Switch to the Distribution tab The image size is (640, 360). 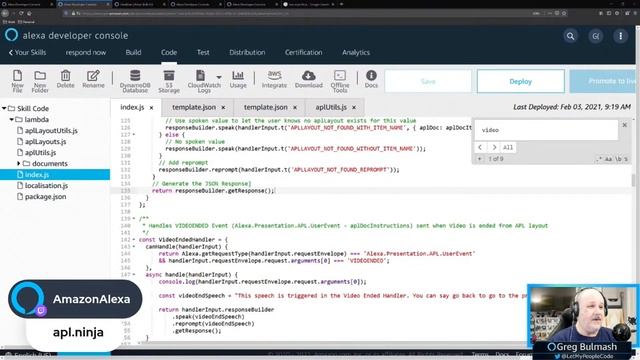point(247,52)
